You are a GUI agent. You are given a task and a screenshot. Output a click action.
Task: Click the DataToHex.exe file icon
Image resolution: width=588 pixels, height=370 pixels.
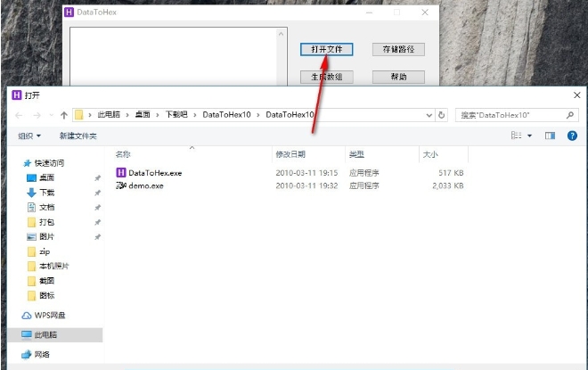(x=121, y=173)
